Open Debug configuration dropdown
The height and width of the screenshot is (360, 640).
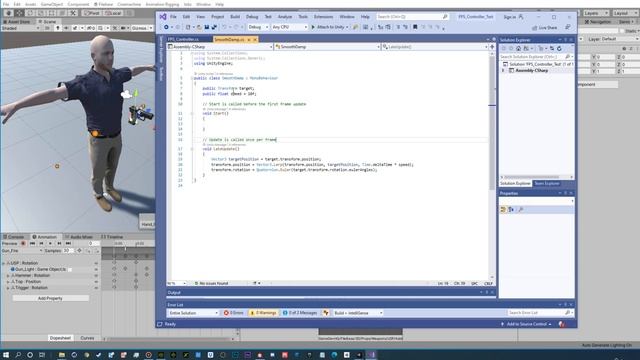click(258, 27)
